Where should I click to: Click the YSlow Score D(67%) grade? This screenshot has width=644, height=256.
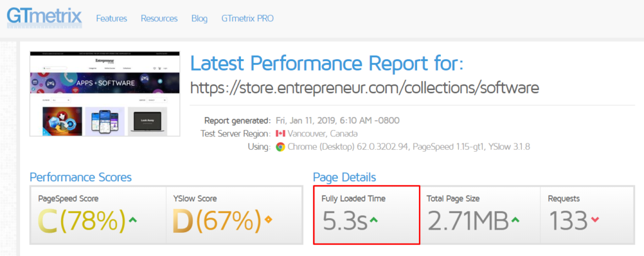pos(216,220)
